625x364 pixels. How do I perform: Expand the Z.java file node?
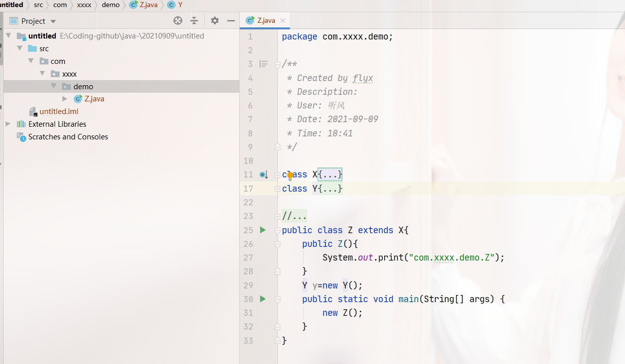tap(65, 99)
